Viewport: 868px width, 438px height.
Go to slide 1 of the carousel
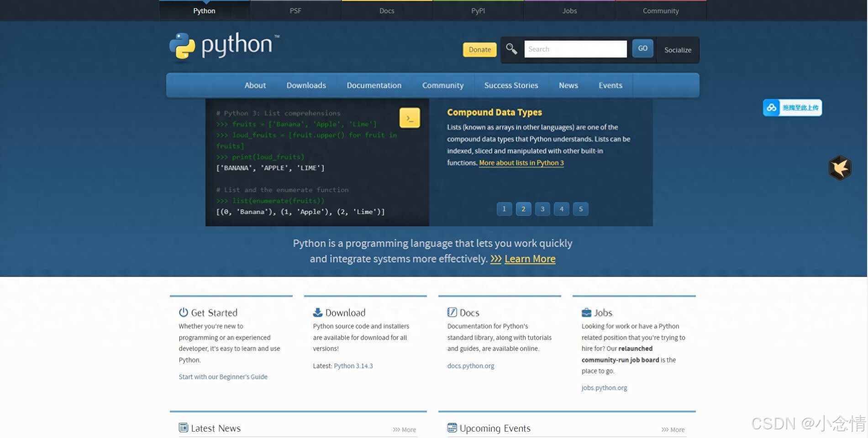coord(504,209)
